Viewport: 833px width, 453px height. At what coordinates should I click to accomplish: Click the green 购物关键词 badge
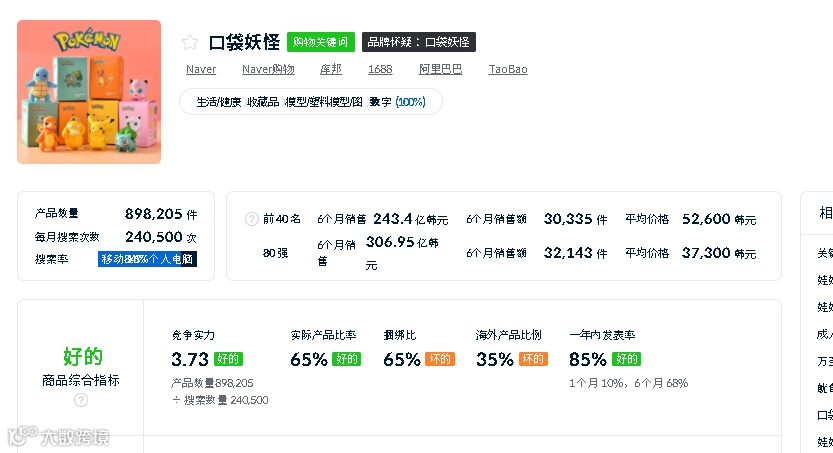pos(320,42)
